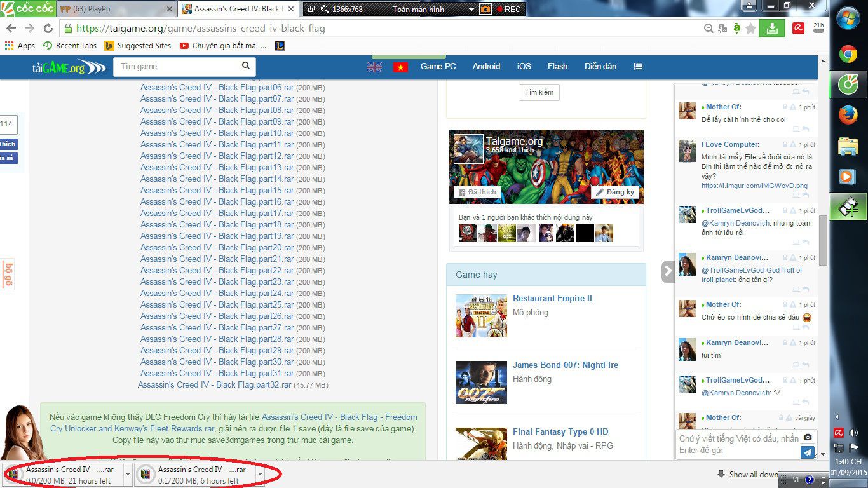Open the Game PC menu item
The image size is (868, 488).
tap(438, 67)
